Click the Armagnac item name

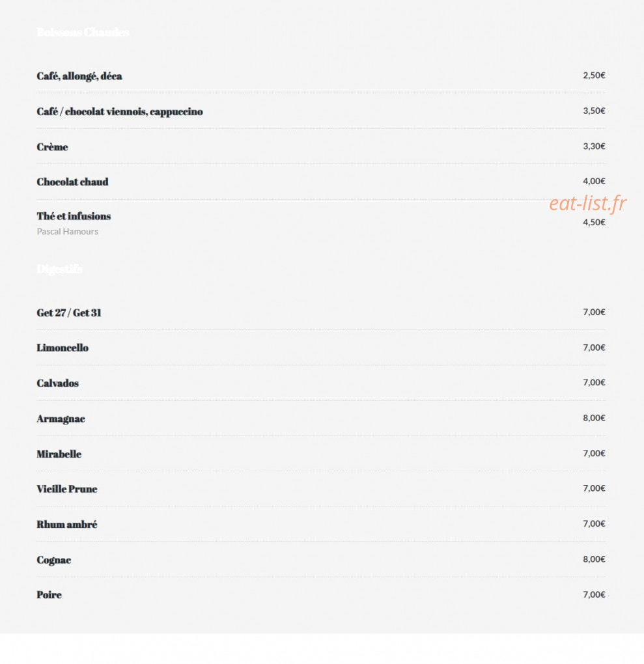click(61, 419)
